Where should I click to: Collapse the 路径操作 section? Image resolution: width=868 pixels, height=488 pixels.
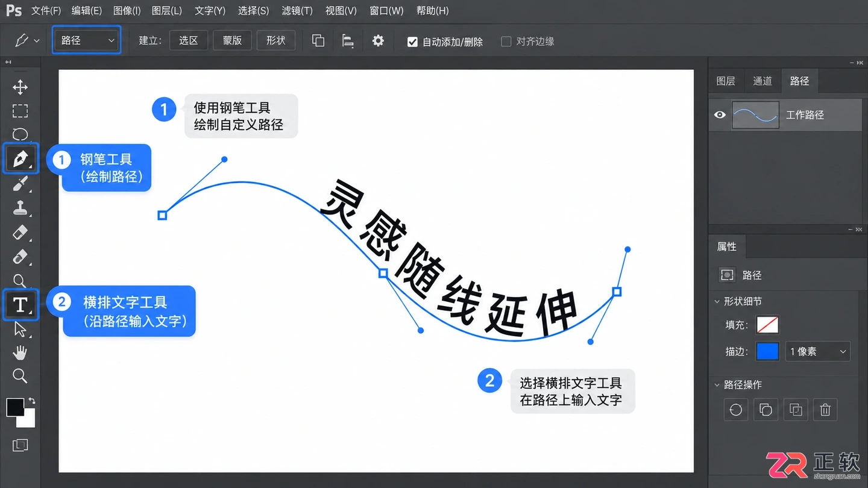point(717,384)
